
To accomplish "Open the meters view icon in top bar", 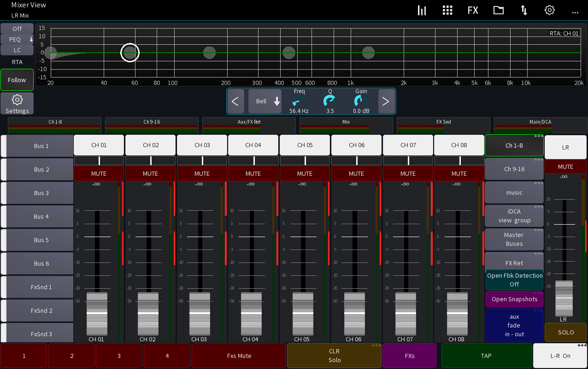I will point(422,10).
